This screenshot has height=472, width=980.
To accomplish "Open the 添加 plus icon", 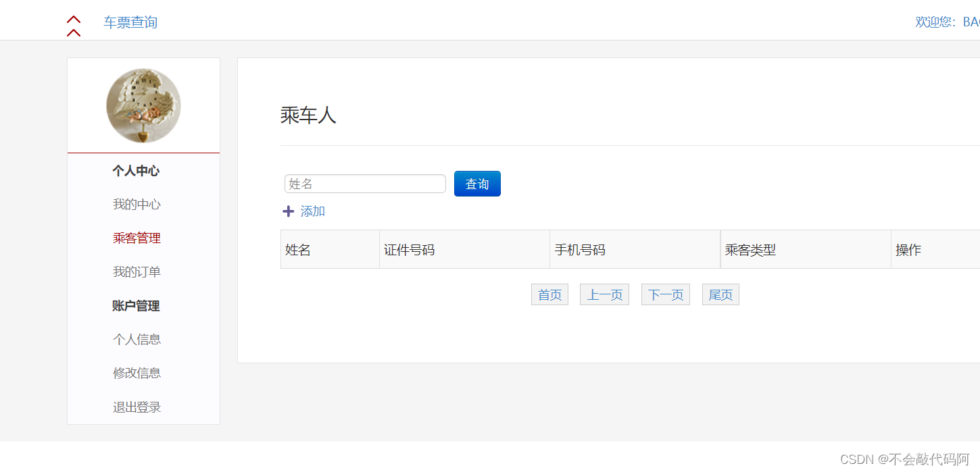I will coord(289,211).
